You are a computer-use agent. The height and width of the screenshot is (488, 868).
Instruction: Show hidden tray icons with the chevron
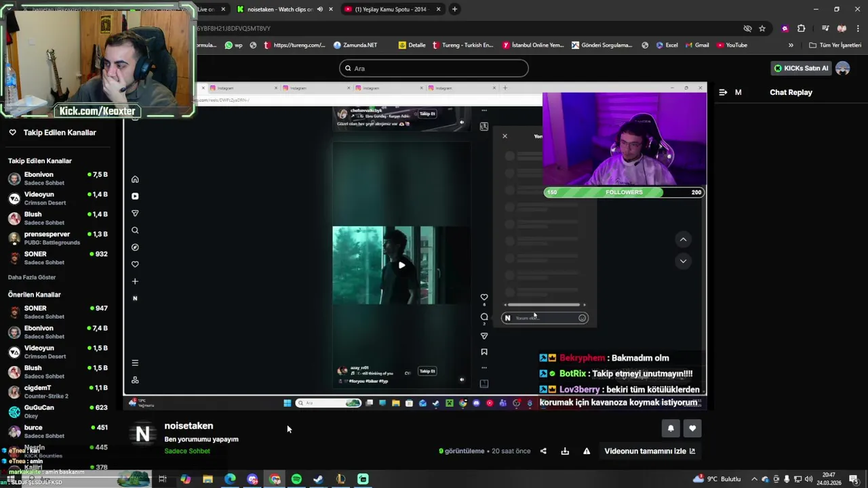click(754, 479)
